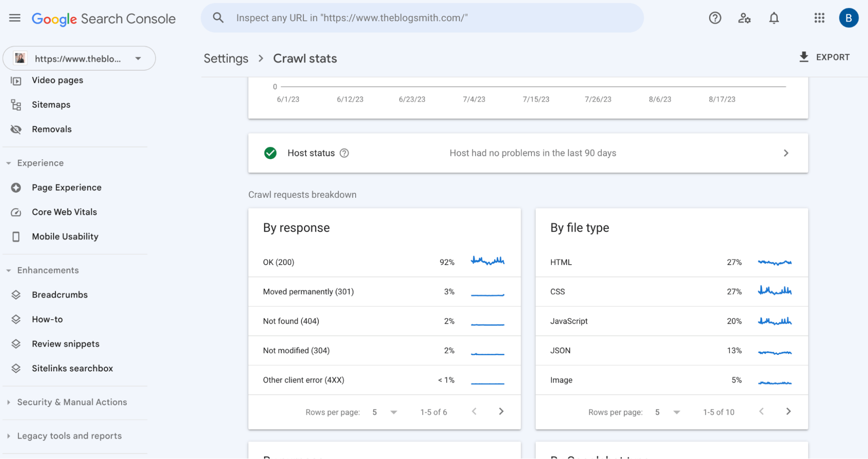Open Core Web Vitals report
The image size is (868, 459).
tap(64, 212)
